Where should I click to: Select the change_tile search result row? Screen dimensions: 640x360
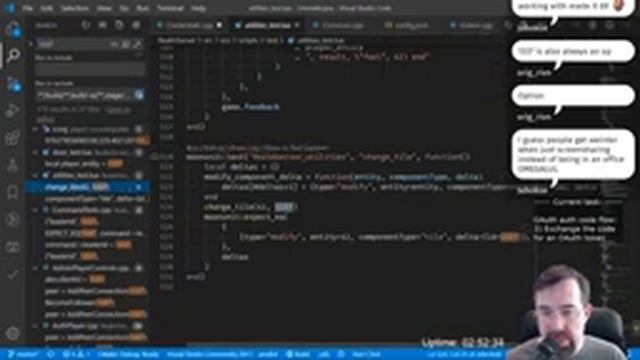click(88, 187)
